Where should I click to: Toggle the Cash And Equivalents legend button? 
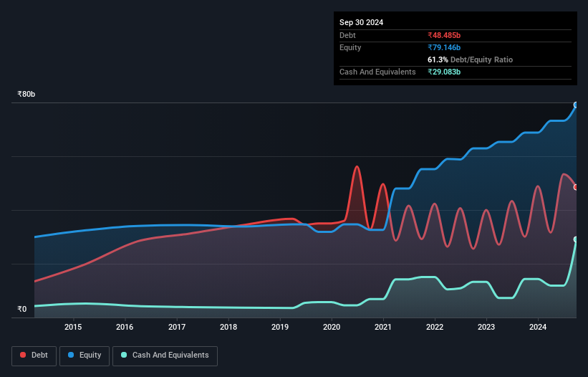click(x=165, y=355)
